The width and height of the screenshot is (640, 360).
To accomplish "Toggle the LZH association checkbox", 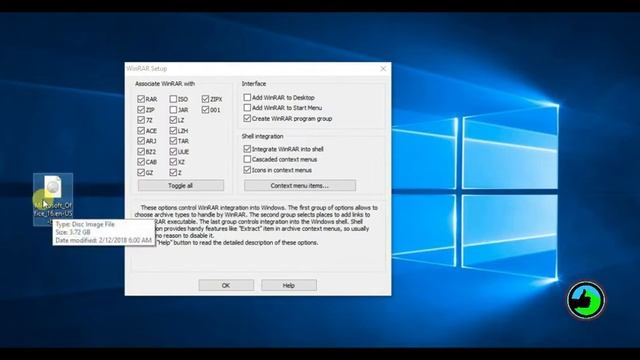I will click(173, 131).
